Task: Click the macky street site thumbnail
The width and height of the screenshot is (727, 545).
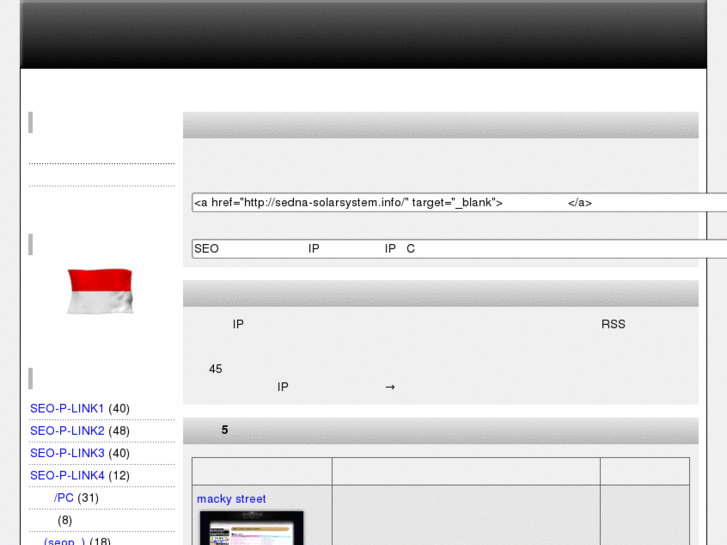Action: (251, 528)
